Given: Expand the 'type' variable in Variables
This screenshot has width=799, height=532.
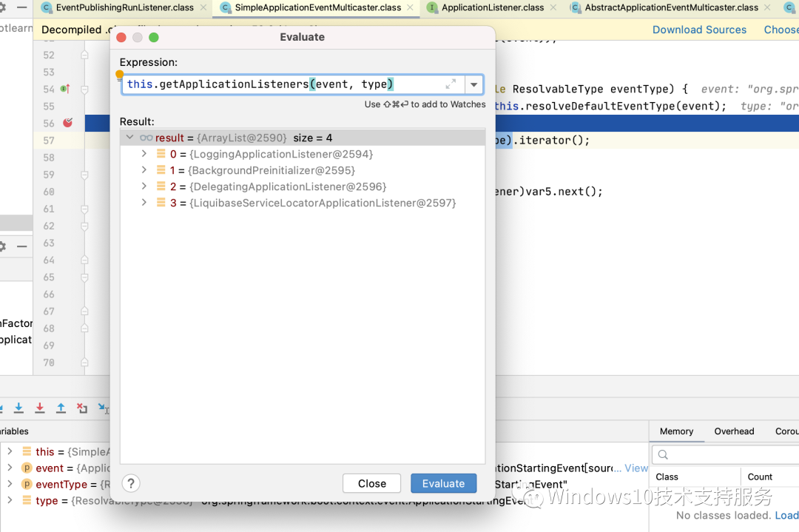Looking at the screenshot, I should click(x=10, y=500).
